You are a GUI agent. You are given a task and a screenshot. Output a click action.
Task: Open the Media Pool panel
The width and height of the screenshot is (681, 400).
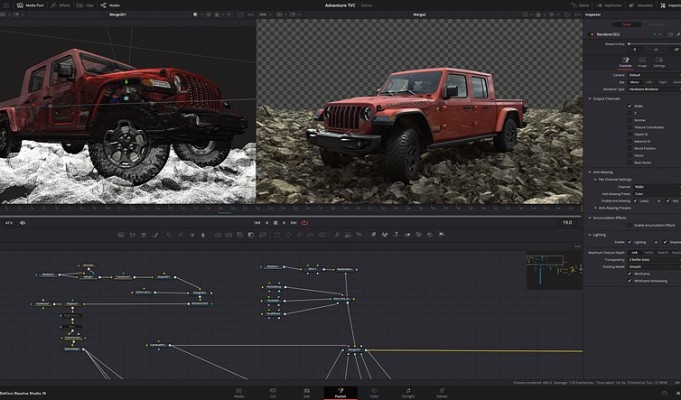[x=30, y=5]
